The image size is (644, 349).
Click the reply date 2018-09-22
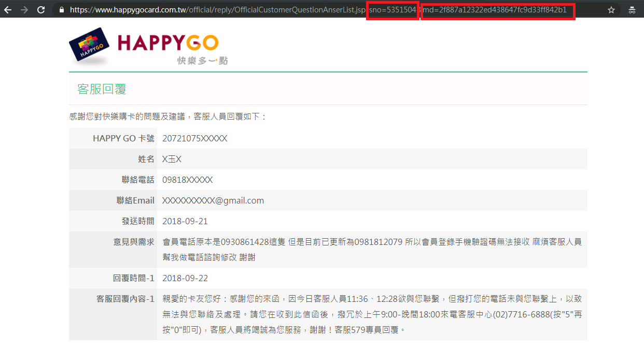185,278
